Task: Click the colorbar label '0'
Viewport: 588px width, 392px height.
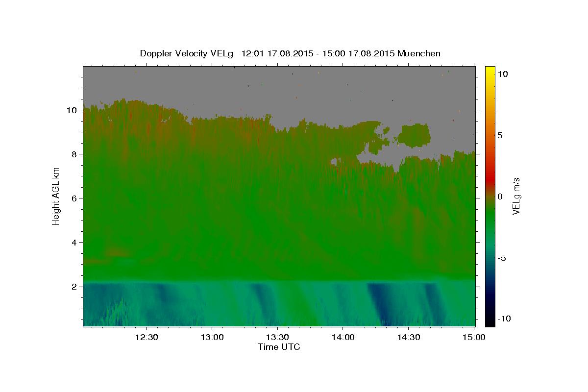Action: tap(500, 196)
